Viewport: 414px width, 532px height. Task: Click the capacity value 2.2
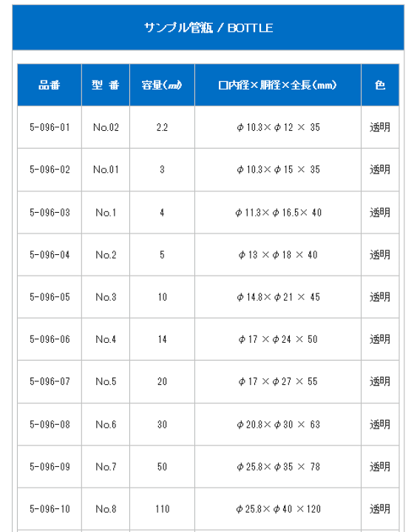pos(162,127)
